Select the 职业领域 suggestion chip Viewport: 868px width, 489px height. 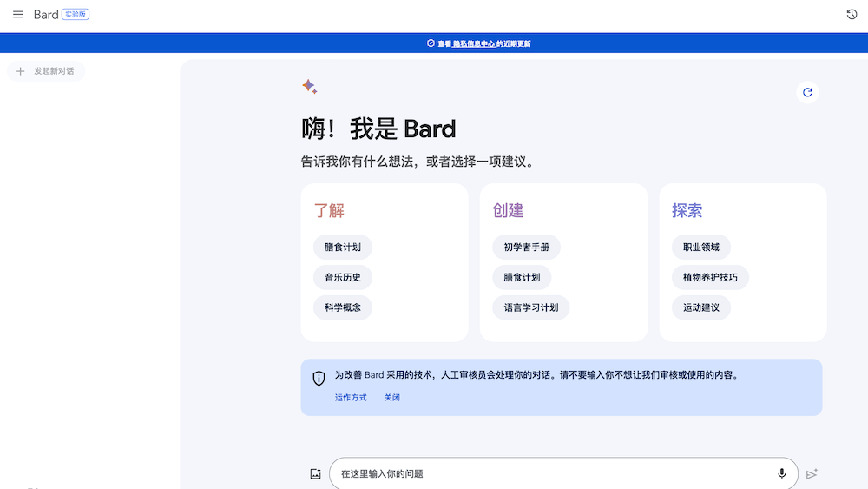[701, 247]
